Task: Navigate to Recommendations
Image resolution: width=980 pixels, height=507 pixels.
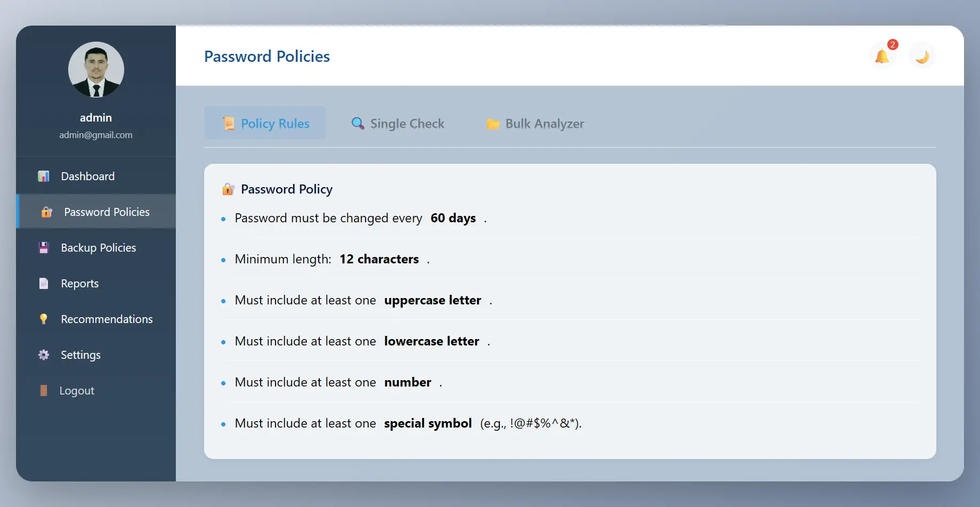Action: click(107, 319)
